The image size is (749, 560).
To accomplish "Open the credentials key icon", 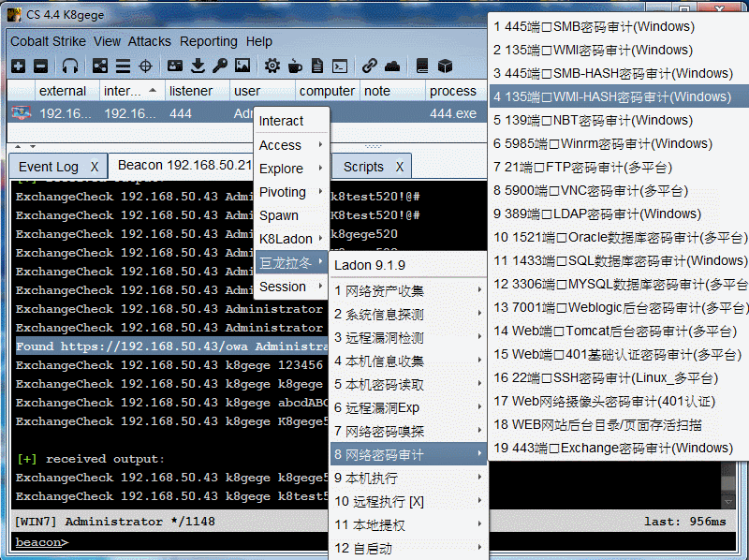I will [220, 66].
